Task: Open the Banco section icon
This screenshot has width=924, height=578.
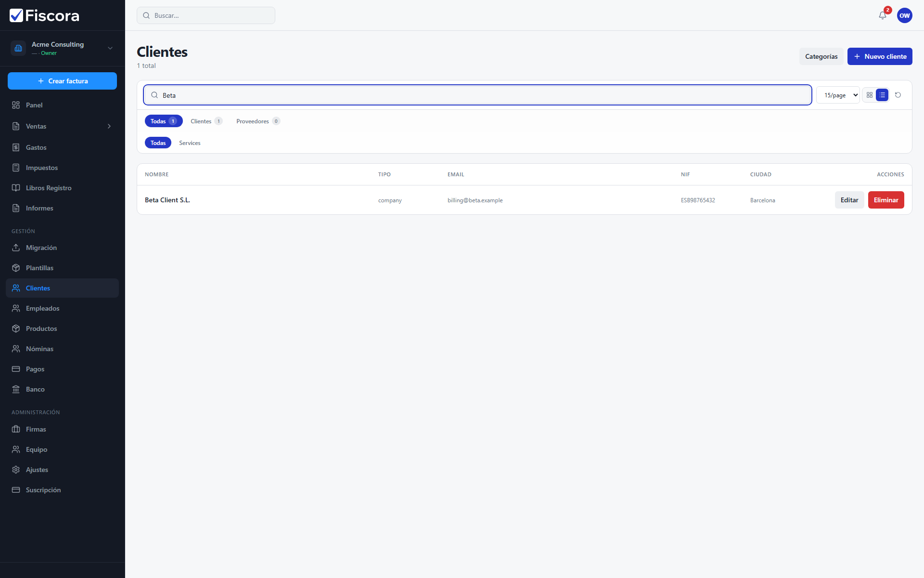Action: tap(16, 389)
